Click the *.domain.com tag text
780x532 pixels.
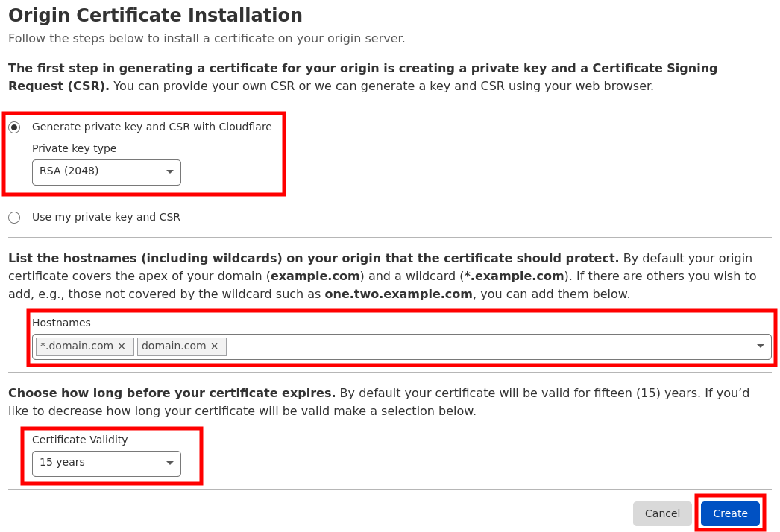pos(77,346)
